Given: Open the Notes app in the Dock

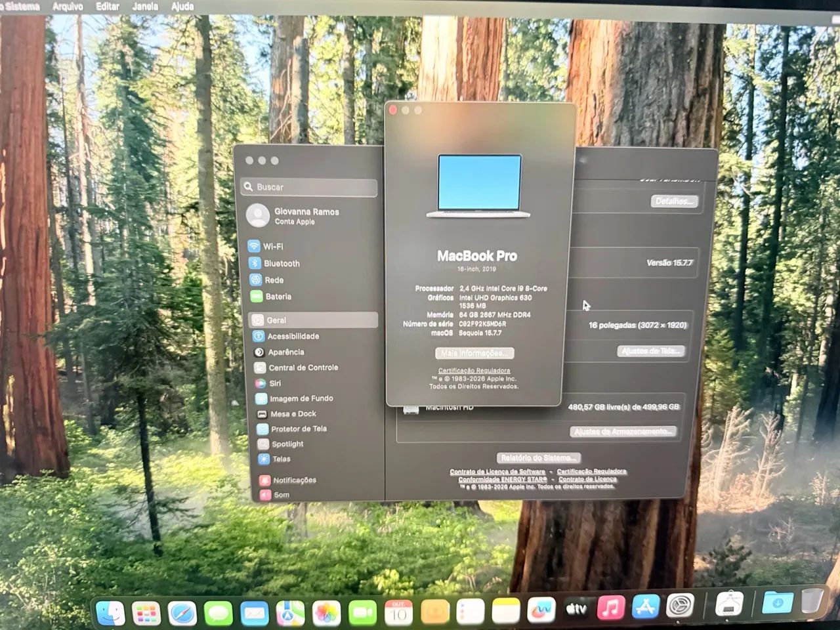Looking at the screenshot, I should (x=506, y=612).
